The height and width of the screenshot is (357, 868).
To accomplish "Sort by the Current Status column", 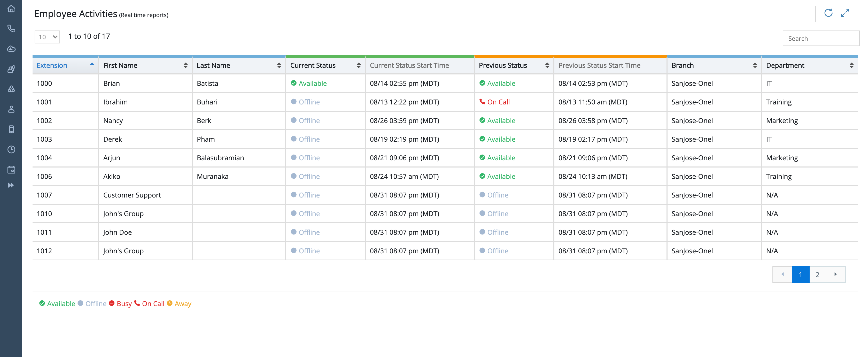I will 325,65.
